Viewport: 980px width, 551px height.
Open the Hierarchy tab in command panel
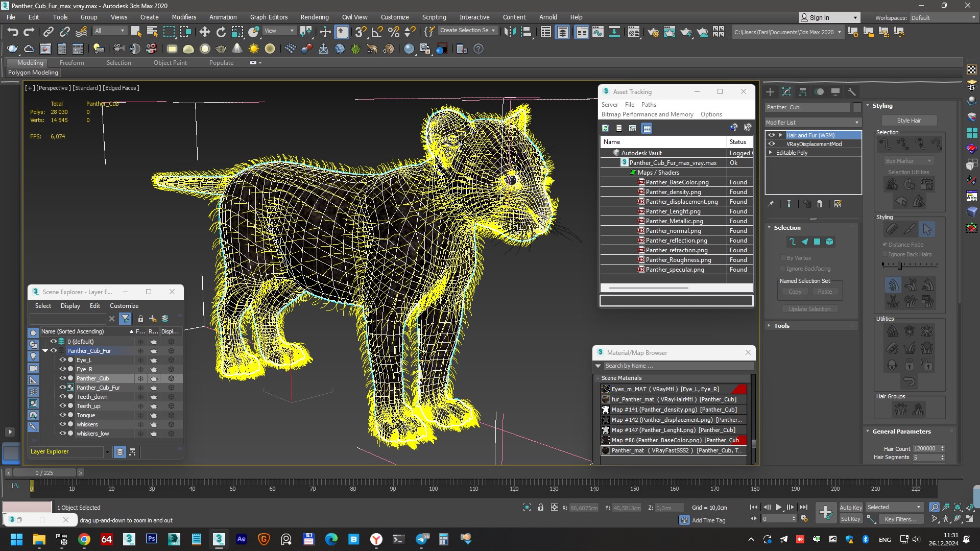click(803, 92)
